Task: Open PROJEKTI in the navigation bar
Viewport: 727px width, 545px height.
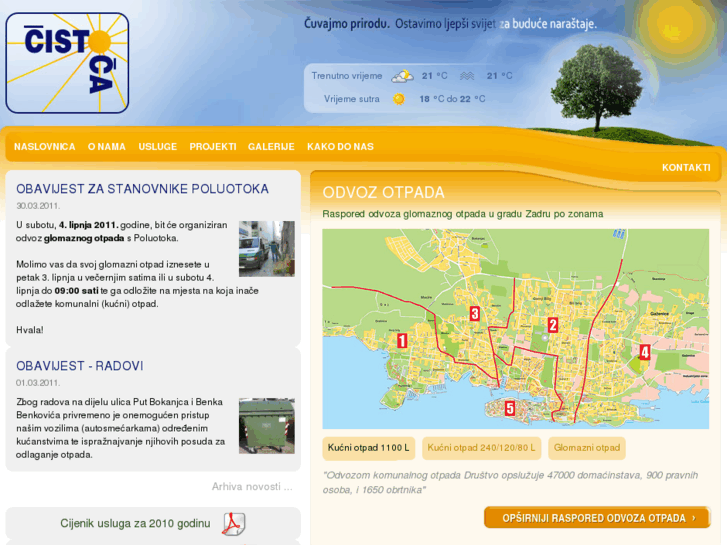Action: [213, 147]
